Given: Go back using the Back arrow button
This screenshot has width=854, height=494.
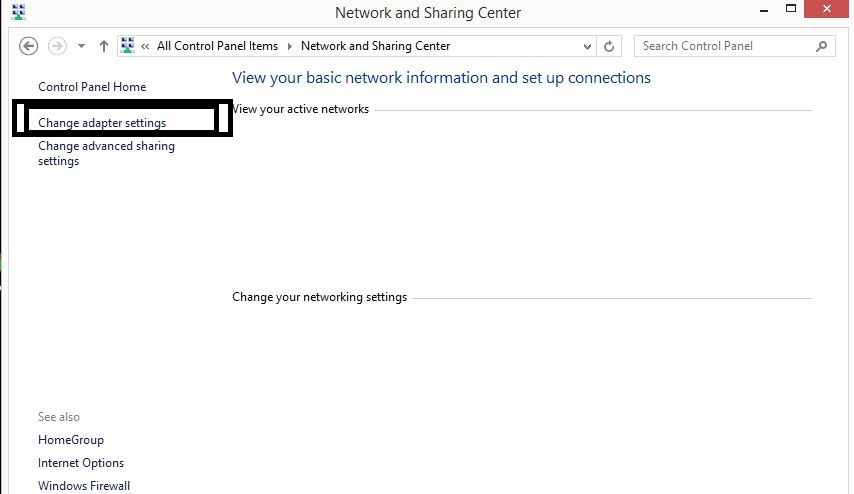Looking at the screenshot, I should click(x=28, y=46).
